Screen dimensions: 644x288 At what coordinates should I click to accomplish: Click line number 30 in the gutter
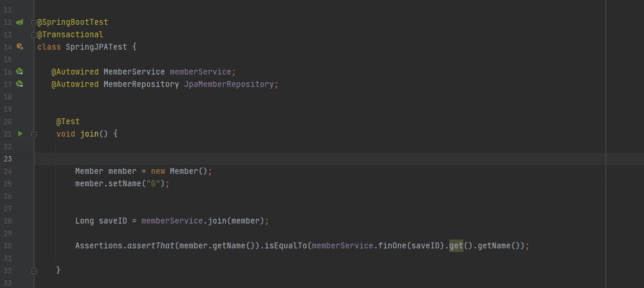pos(7,246)
